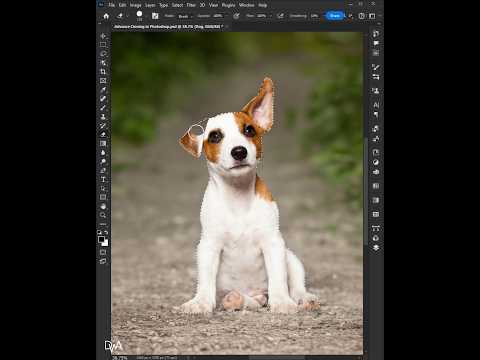The image size is (480, 360).
Task: Select the Crop tool
Action: (x=103, y=72)
